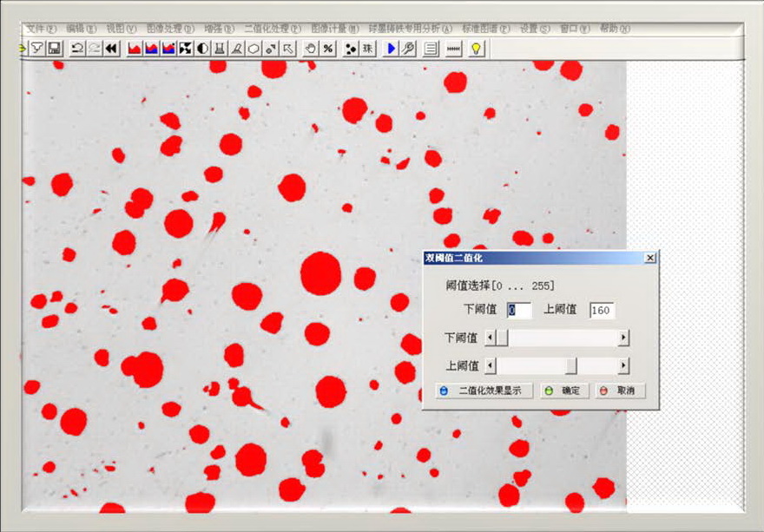764x532 pixels.
Task: Click the Undo arrow toolbar icon
Action: [x=77, y=49]
